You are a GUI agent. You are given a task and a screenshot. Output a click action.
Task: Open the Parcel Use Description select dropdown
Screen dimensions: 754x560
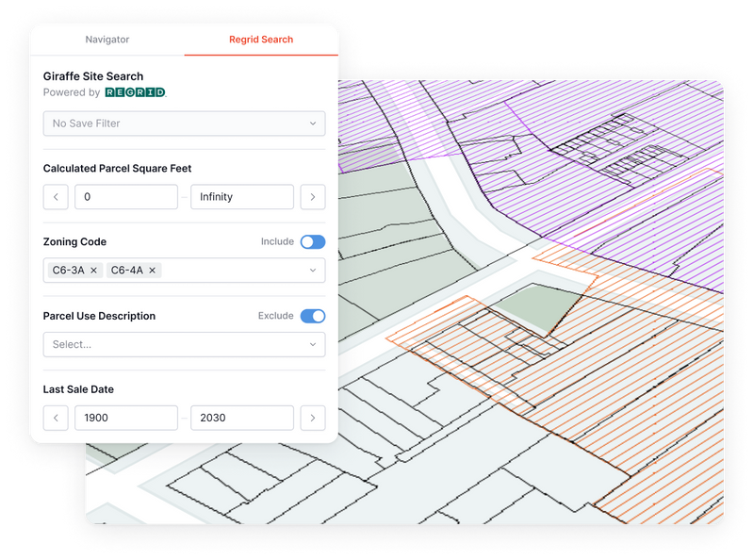[x=184, y=344]
